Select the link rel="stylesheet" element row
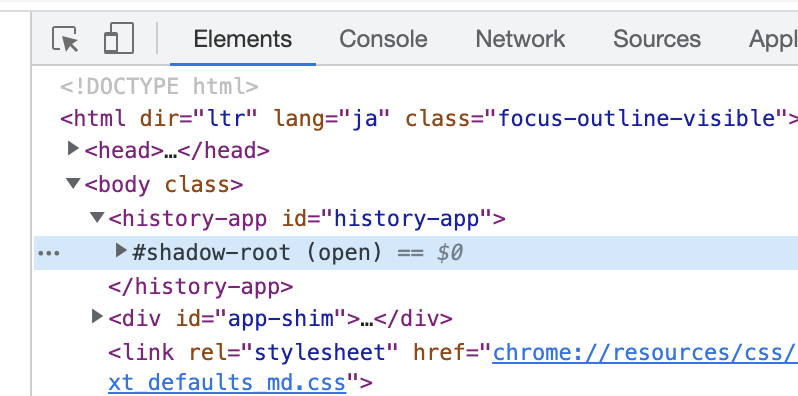 coord(452,367)
